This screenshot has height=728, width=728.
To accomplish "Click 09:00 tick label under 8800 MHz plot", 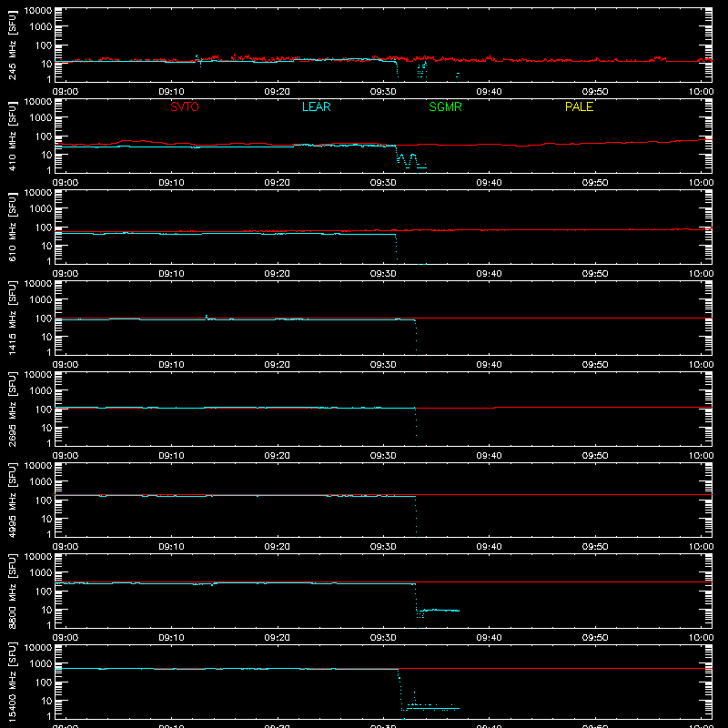I will (x=66, y=638).
